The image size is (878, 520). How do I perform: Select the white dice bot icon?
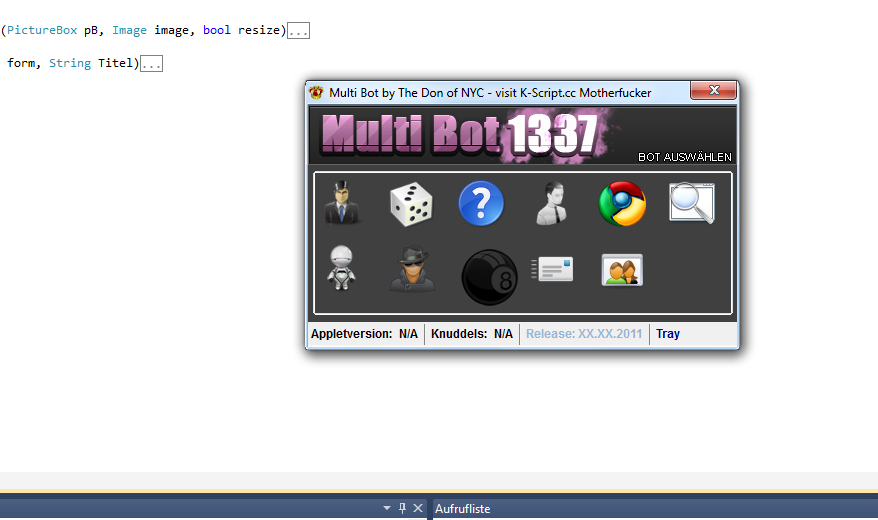(411, 204)
